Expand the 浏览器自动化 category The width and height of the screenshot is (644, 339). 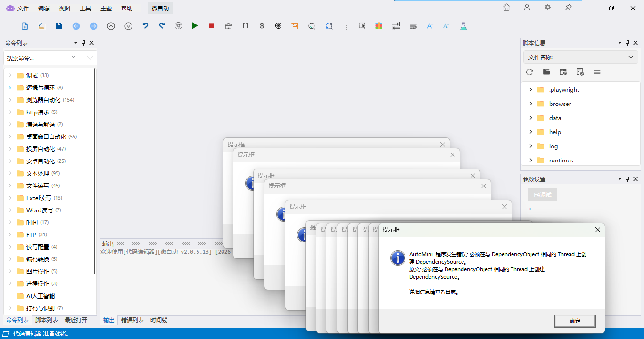pyautogui.click(x=9, y=100)
